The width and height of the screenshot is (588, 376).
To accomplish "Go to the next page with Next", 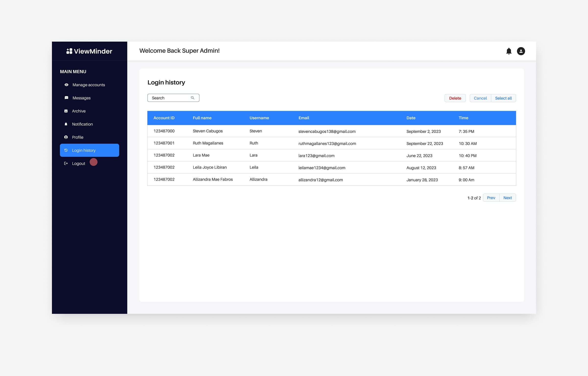I will [507, 198].
